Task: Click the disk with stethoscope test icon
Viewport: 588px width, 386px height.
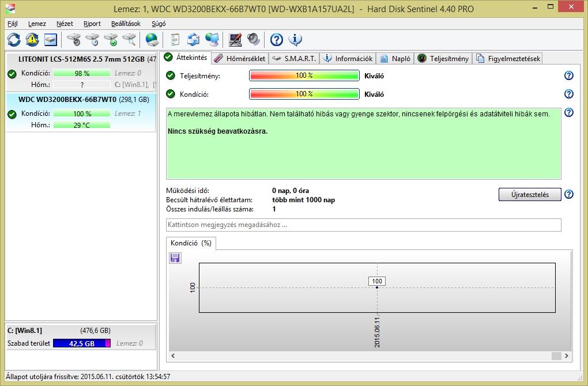Action: coord(74,39)
